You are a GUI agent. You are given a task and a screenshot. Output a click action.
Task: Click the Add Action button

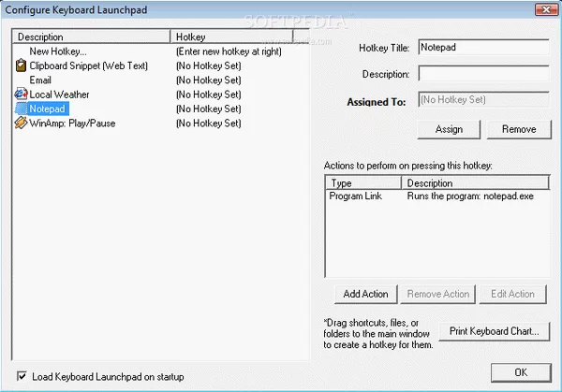coord(365,295)
